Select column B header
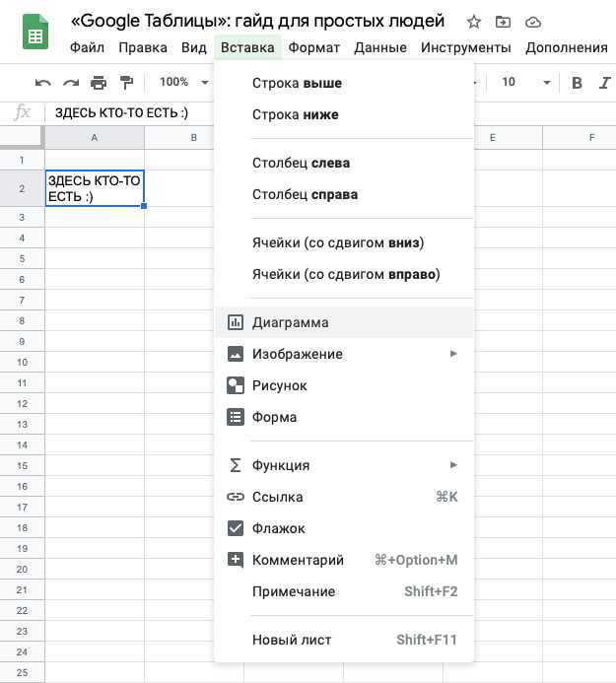 194,138
